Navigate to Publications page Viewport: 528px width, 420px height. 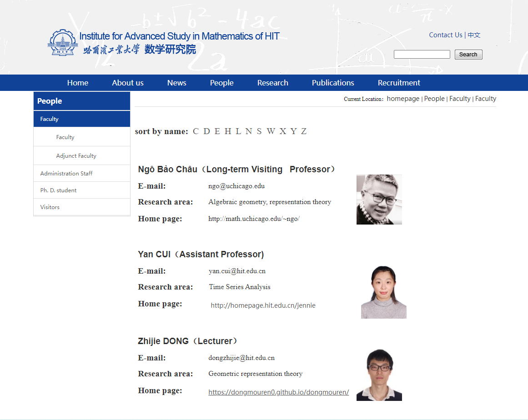333,83
